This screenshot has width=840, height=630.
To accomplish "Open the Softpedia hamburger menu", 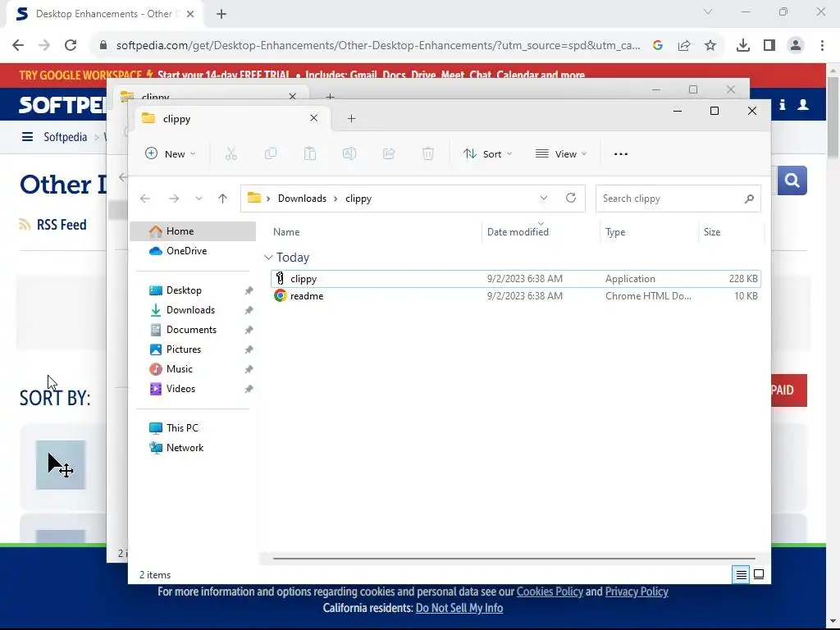I will tap(27, 137).
